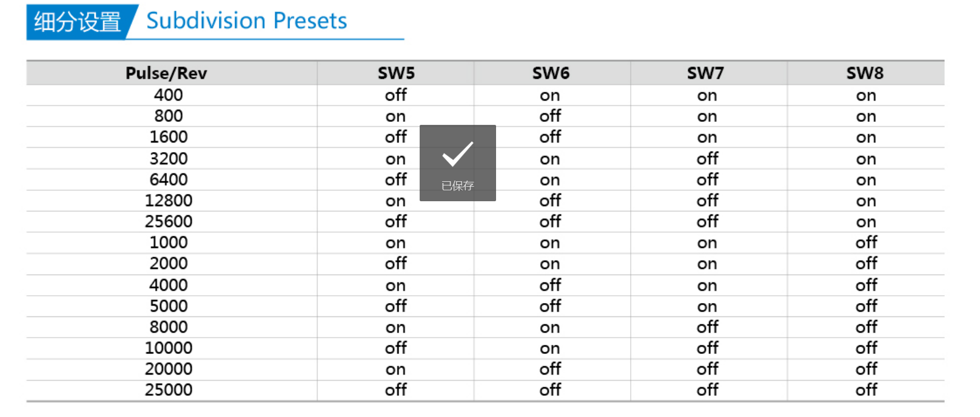Click the SW5 value in the 20000 row

395,369
